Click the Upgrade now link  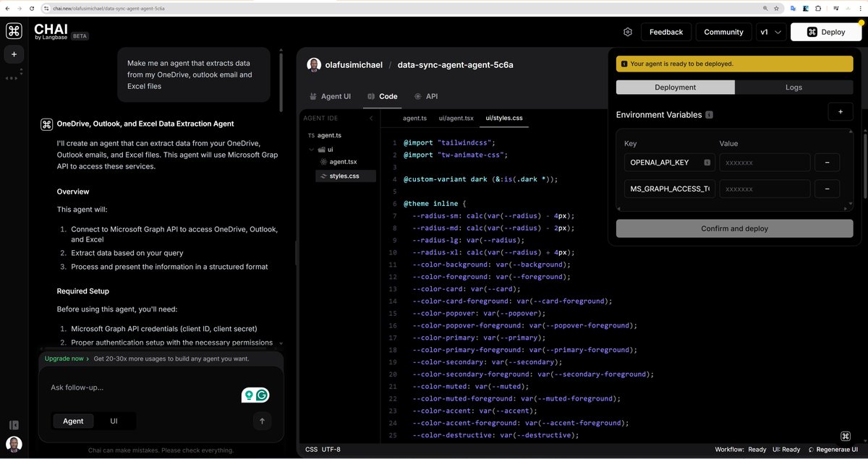point(64,358)
